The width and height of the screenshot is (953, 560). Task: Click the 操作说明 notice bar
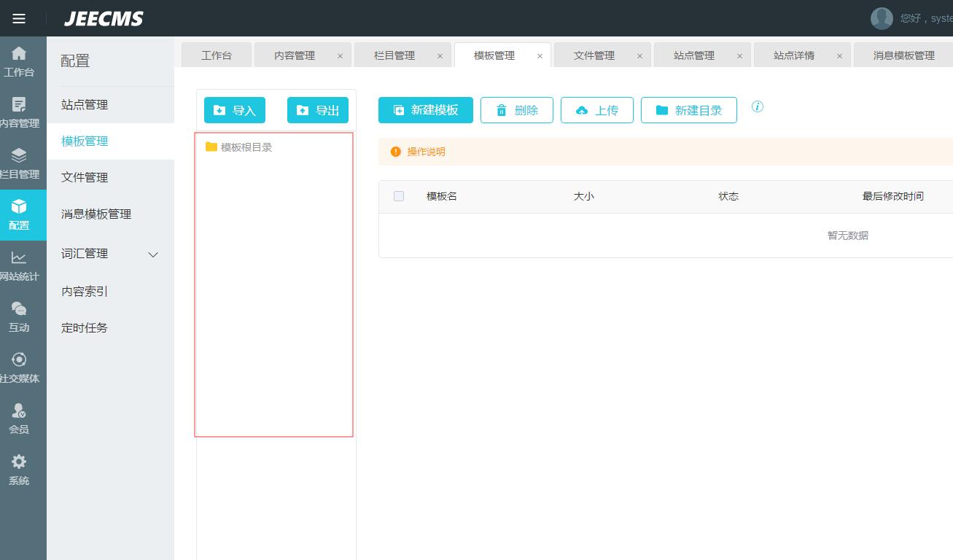tap(426, 152)
